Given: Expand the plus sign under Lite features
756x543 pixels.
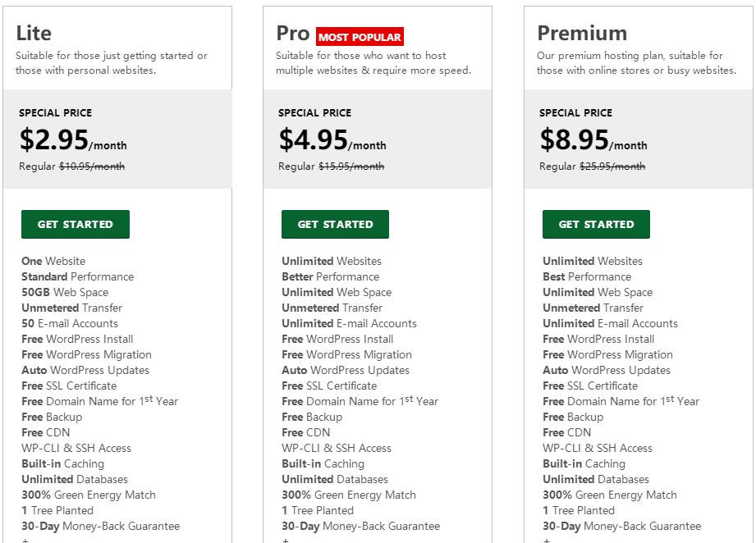Looking at the screenshot, I should tap(25, 540).
